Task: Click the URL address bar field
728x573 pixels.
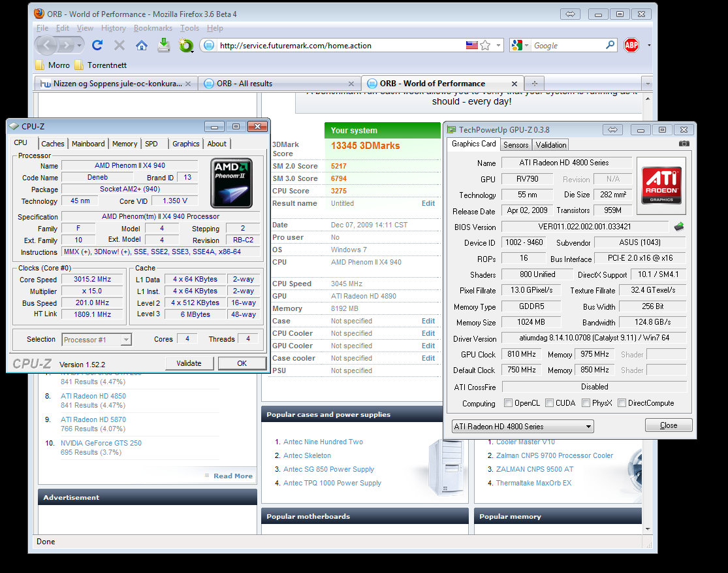Action: (341, 45)
